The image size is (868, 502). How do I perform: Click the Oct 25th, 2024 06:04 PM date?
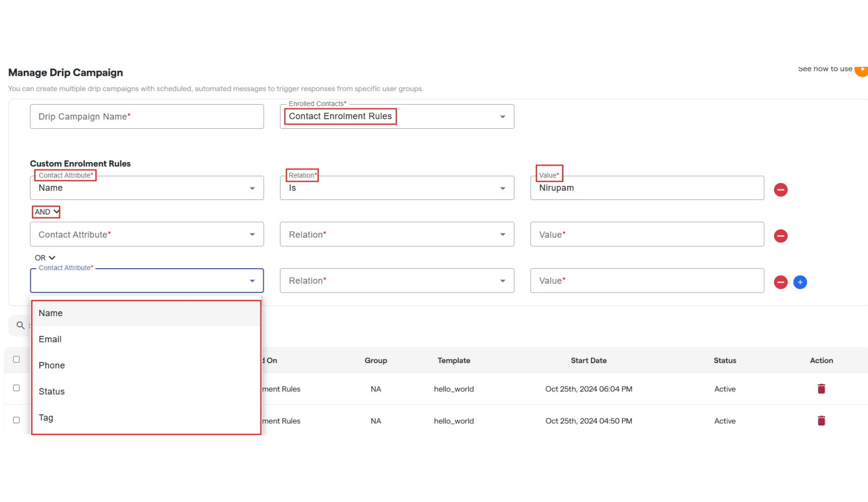coord(588,389)
